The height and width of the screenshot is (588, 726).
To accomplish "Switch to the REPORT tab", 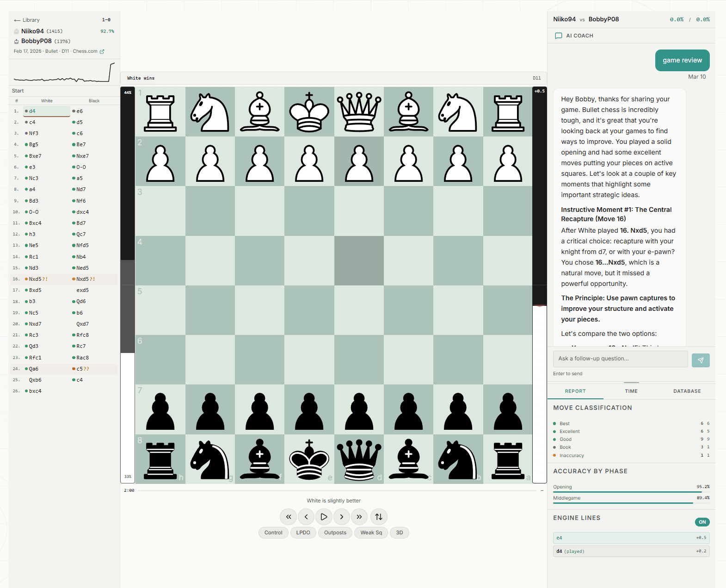I will click(x=575, y=391).
